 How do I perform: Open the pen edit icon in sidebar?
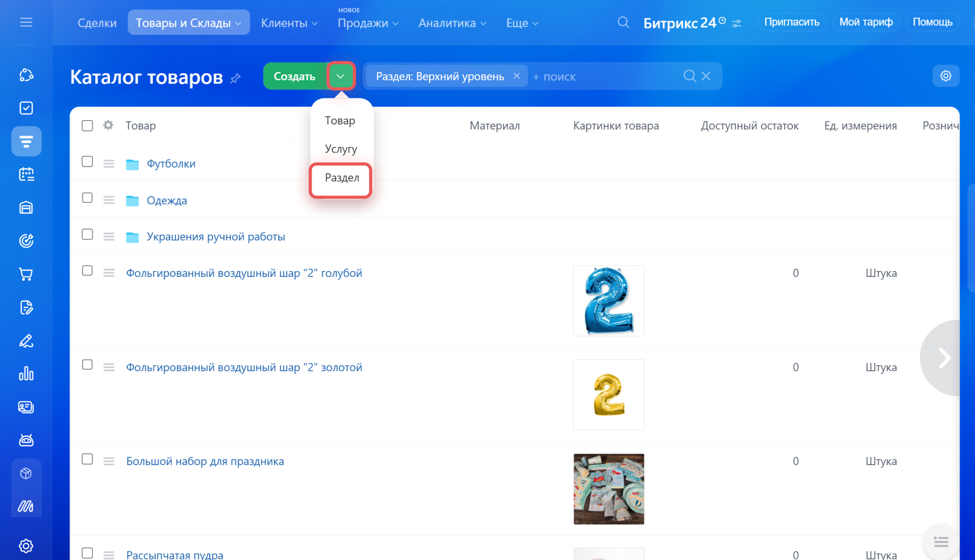click(26, 341)
